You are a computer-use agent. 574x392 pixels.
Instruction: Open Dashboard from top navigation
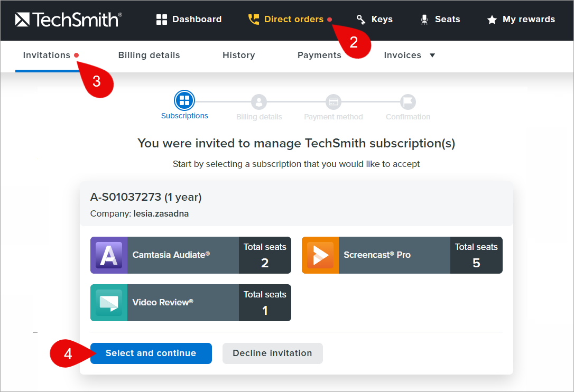point(189,20)
